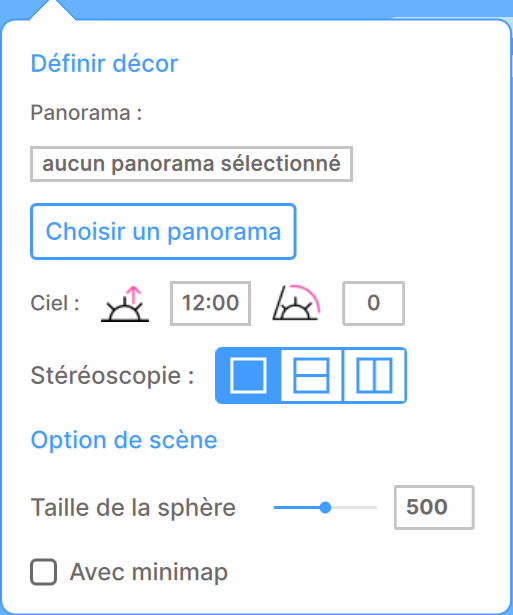513x615 pixels.
Task: Click the Définir décor section heading
Action: click(104, 64)
